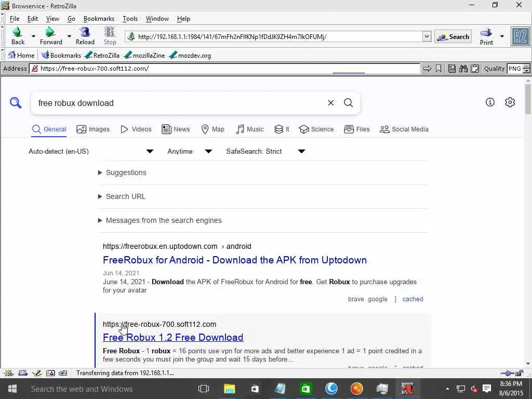Viewport: 532px width, 399px height.
Task: Open the Bookmarks folder on the personal toolbar
Action: tap(61, 55)
